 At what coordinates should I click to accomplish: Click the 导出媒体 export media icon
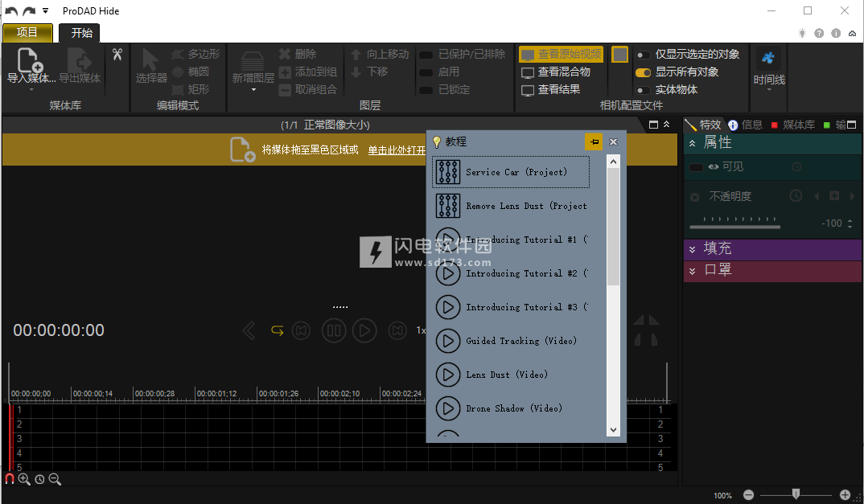point(80,60)
